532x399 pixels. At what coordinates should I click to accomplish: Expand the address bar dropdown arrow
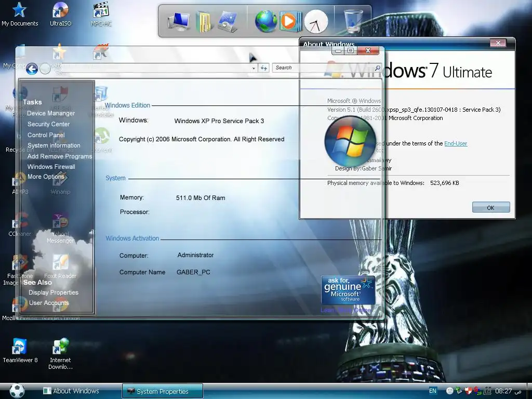(254, 68)
